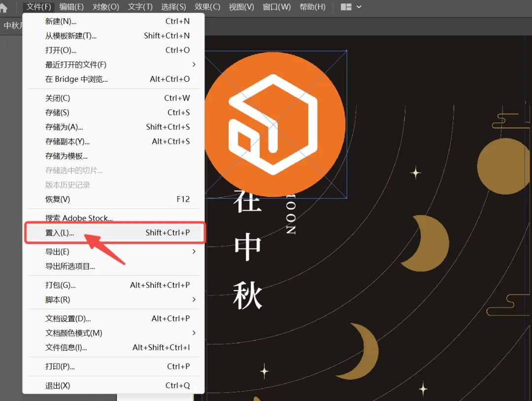Select 置入(L)... to place a file
The width and height of the screenshot is (532, 401).
tap(115, 233)
